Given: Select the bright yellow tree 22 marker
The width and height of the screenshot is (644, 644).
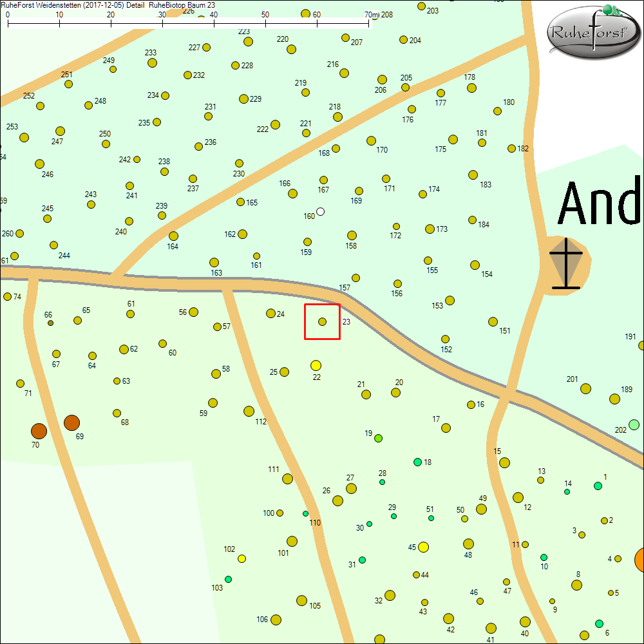Looking at the screenshot, I should (316, 366).
